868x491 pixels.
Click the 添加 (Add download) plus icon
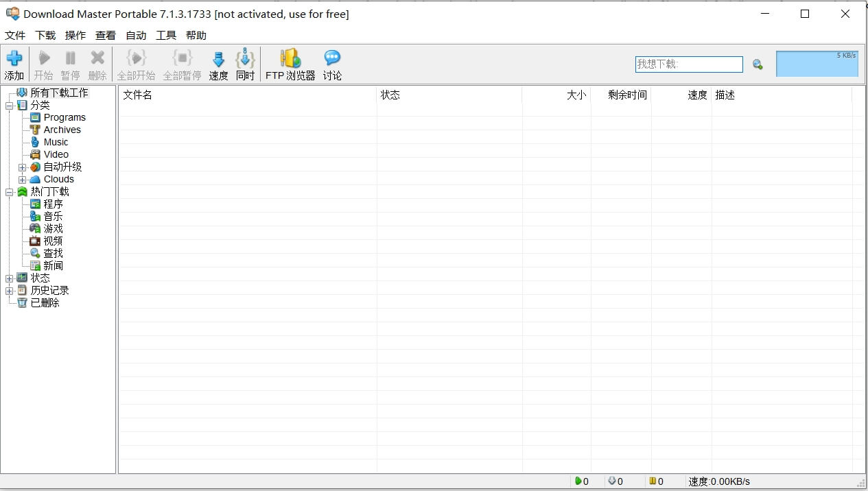[x=14, y=58]
